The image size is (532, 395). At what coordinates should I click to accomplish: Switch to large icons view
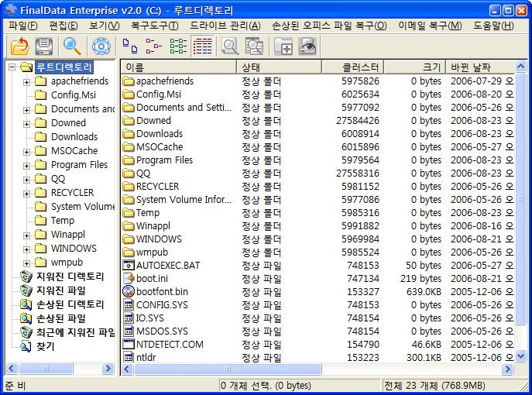point(130,46)
